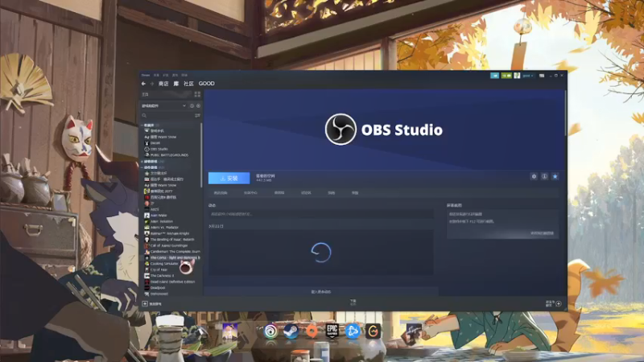Open the 社区中心 community hub link
The height and width of the screenshot is (362, 644).
[x=250, y=193]
